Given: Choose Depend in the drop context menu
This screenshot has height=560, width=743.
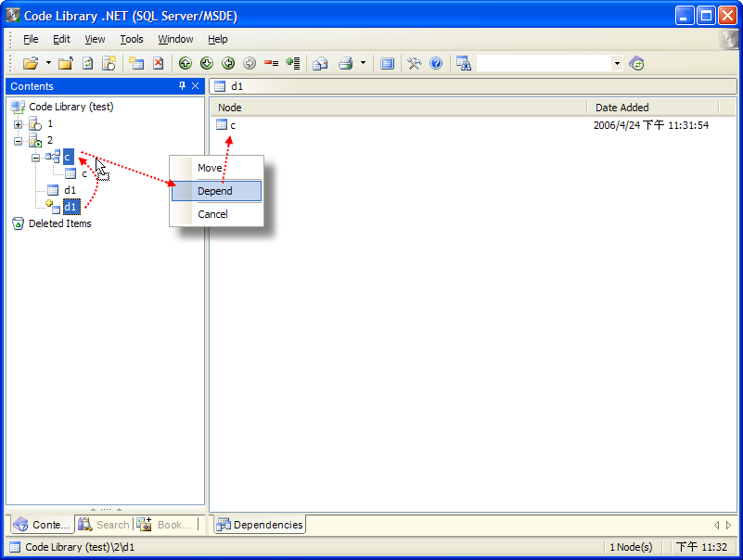Looking at the screenshot, I should (x=216, y=191).
